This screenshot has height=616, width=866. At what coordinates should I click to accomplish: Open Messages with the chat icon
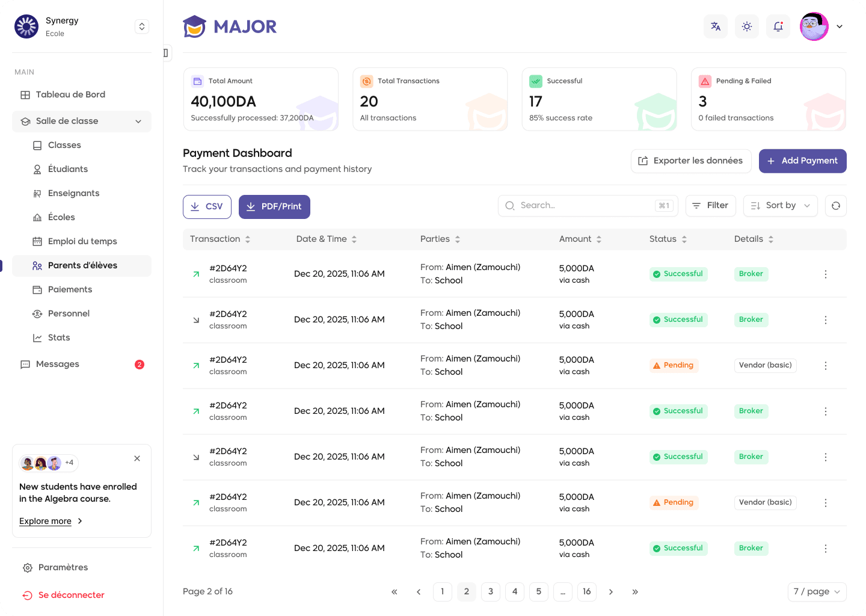click(58, 364)
